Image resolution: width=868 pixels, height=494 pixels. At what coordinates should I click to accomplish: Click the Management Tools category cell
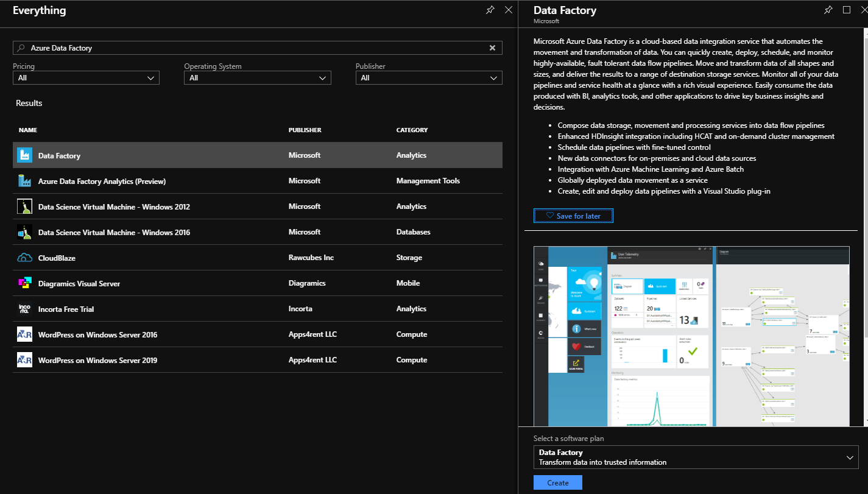click(428, 181)
